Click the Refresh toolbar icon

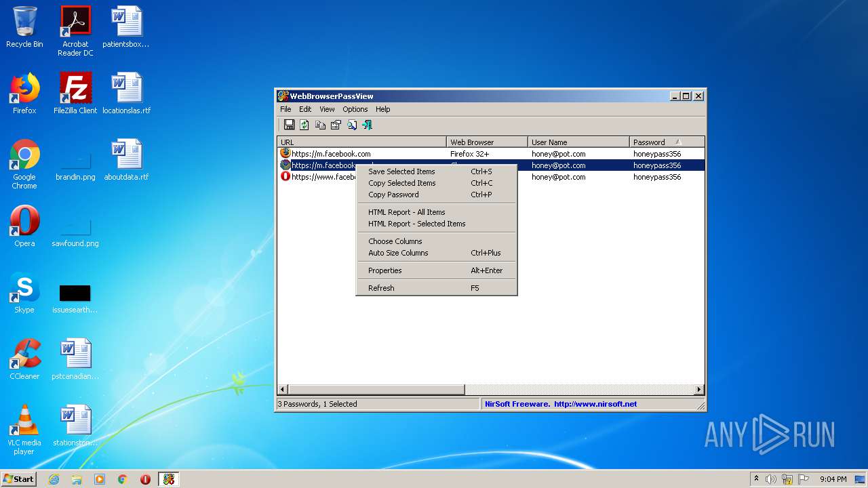304,125
